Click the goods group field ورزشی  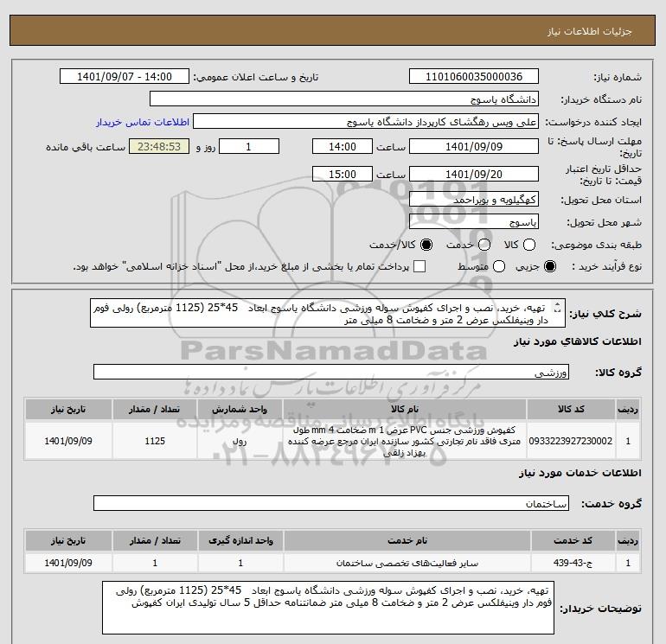click(x=331, y=373)
